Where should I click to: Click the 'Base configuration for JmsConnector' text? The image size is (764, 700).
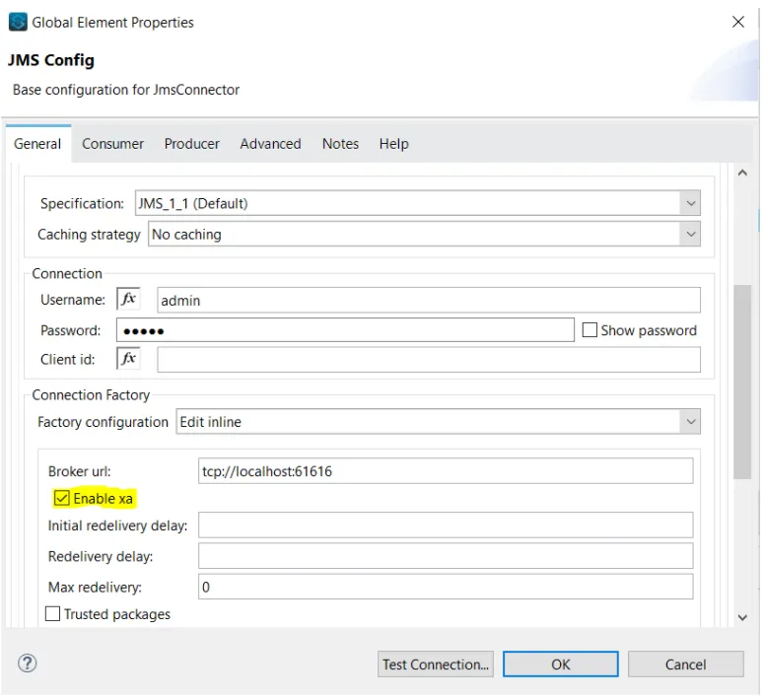pos(126,90)
